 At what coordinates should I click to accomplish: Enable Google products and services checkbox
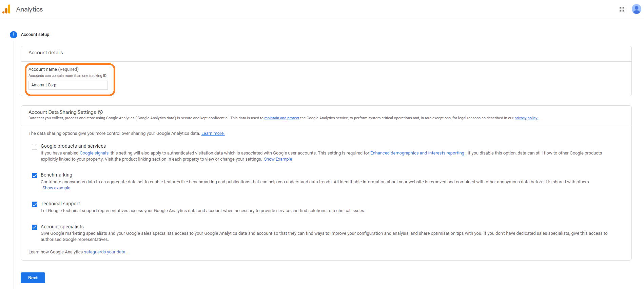(x=35, y=147)
